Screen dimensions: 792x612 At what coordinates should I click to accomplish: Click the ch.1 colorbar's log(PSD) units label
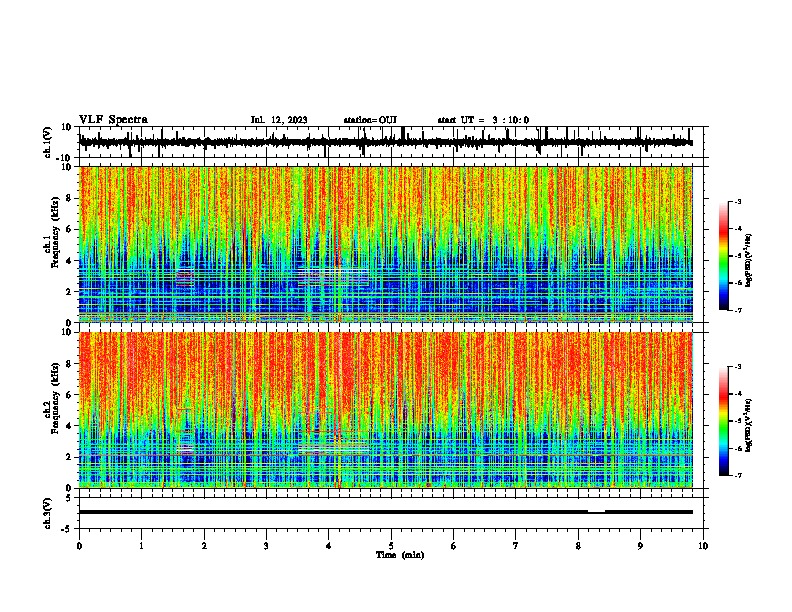[x=749, y=260]
